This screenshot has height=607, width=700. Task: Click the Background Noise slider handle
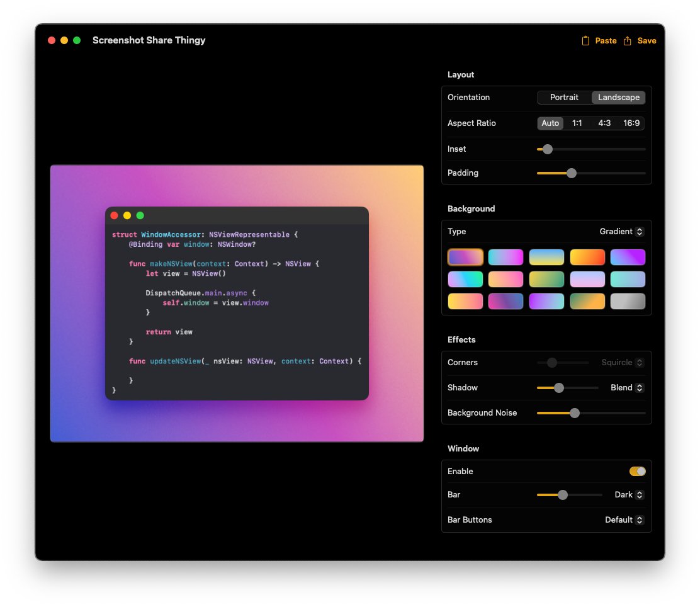coord(575,413)
